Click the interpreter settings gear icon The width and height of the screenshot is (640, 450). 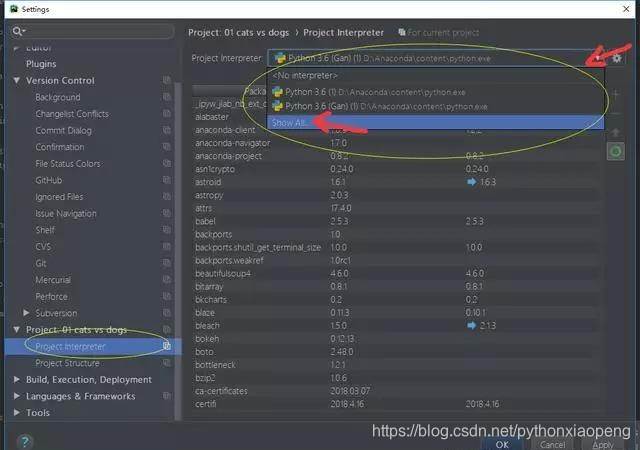point(617,58)
